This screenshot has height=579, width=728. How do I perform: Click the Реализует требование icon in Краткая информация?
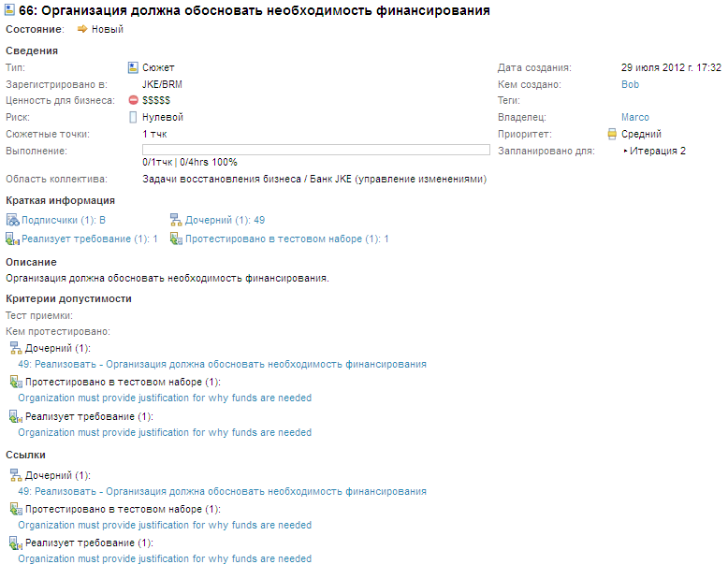(x=12, y=239)
